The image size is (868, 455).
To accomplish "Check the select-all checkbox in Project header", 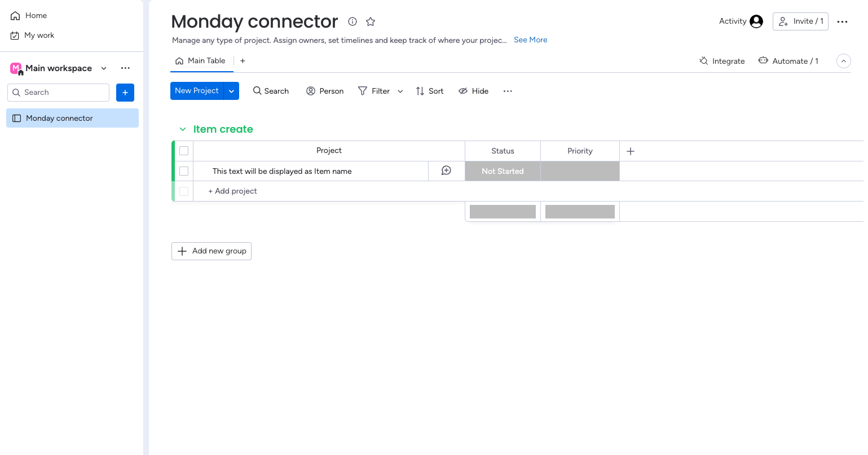I will coord(184,151).
